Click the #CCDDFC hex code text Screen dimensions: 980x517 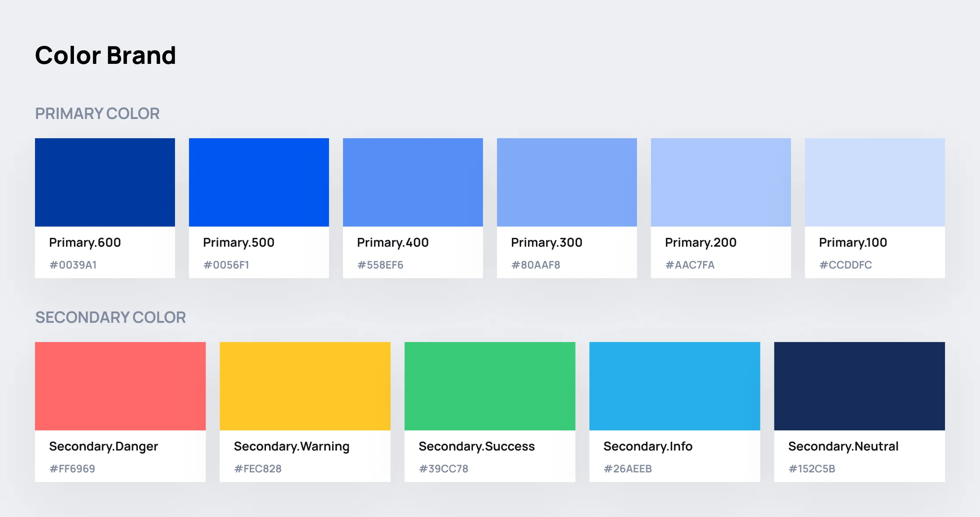pos(845,265)
